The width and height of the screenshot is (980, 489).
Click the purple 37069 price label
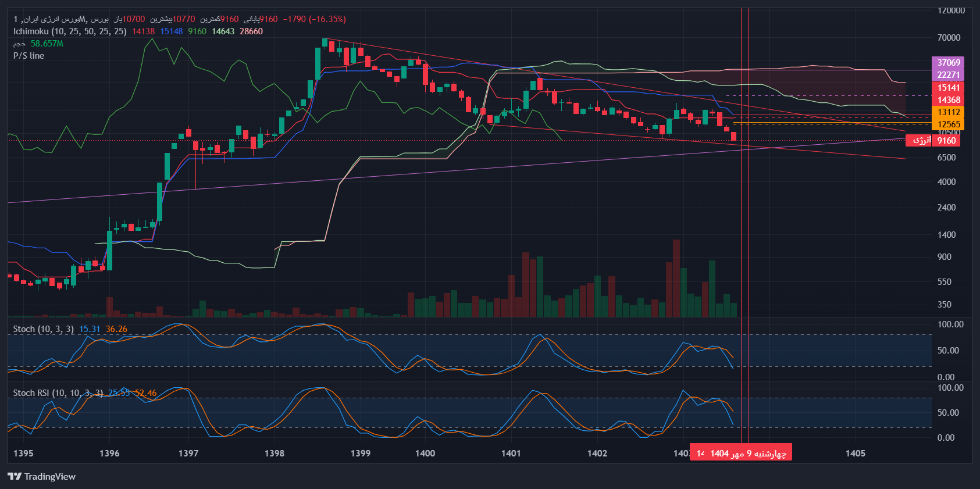click(x=948, y=63)
